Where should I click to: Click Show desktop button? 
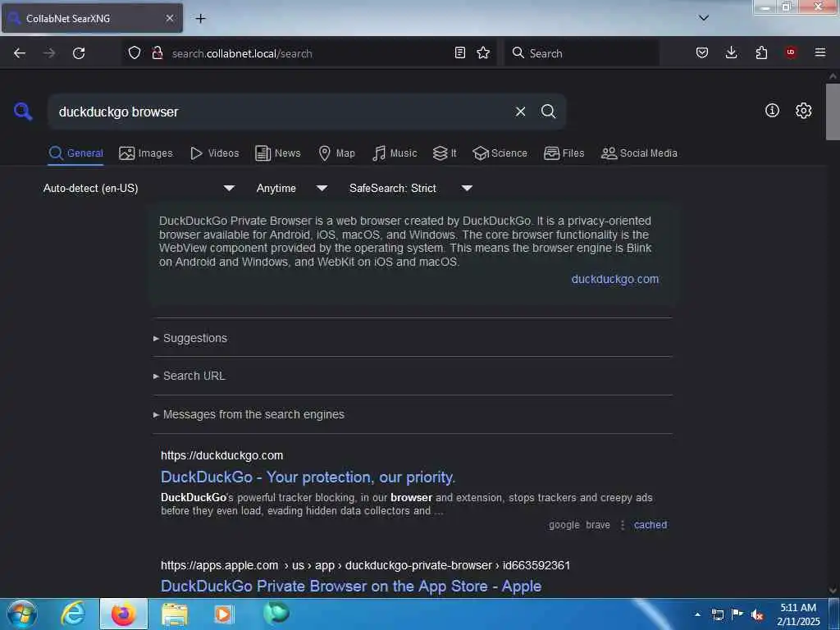point(834,614)
